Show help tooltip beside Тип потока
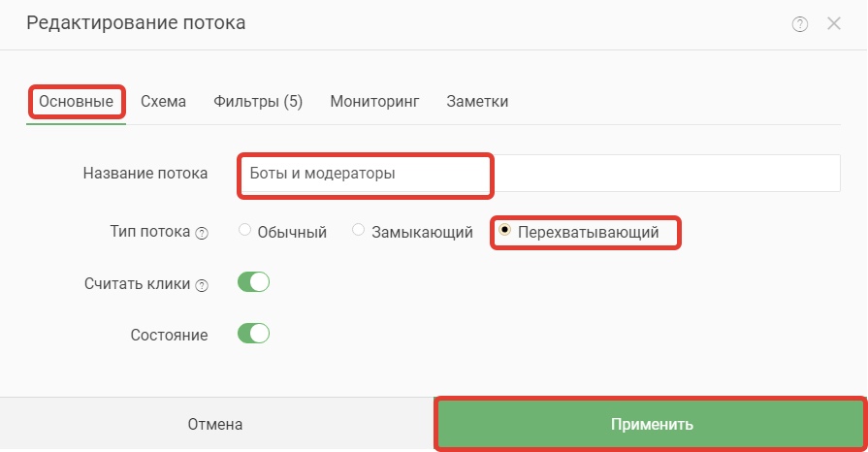This screenshot has width=868, height=452. (202, 233)
